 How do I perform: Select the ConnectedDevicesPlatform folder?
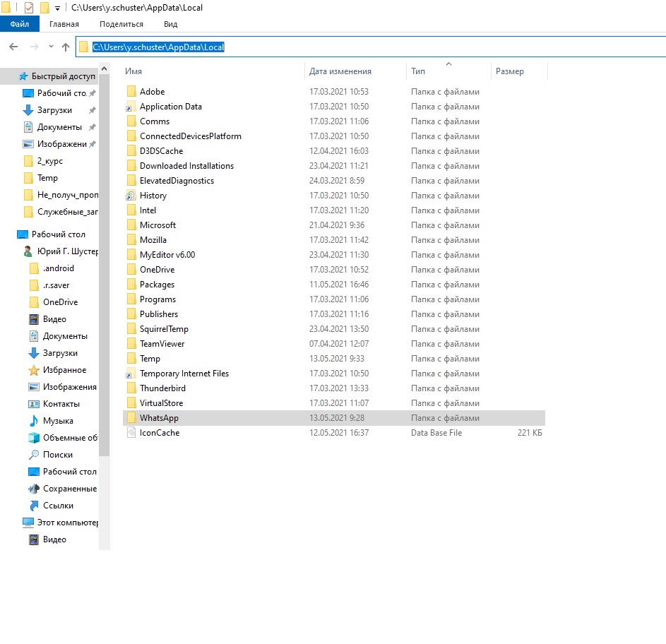190,136
